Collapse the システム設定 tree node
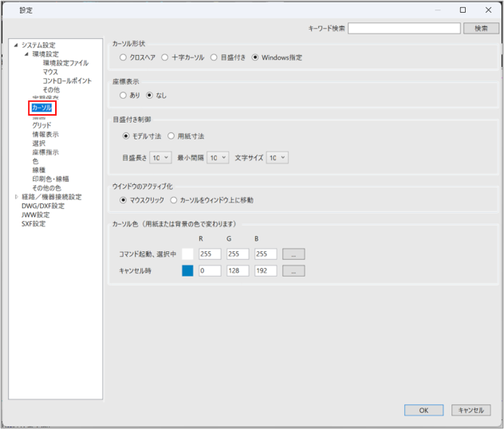This screenshot has height=429, width=504. click(15, 45)
